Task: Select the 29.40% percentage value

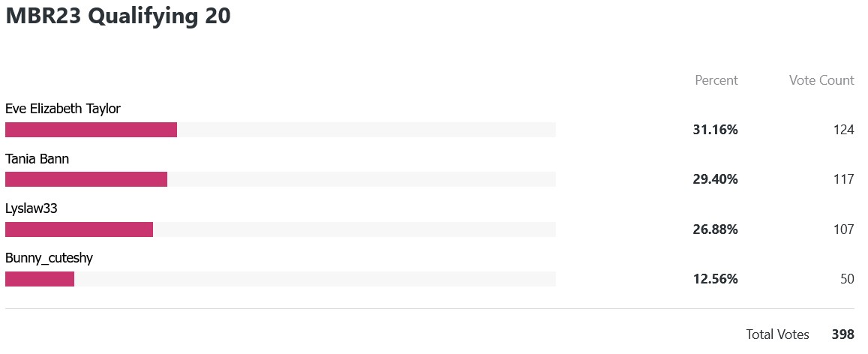Action: click(x=715, y=180)
